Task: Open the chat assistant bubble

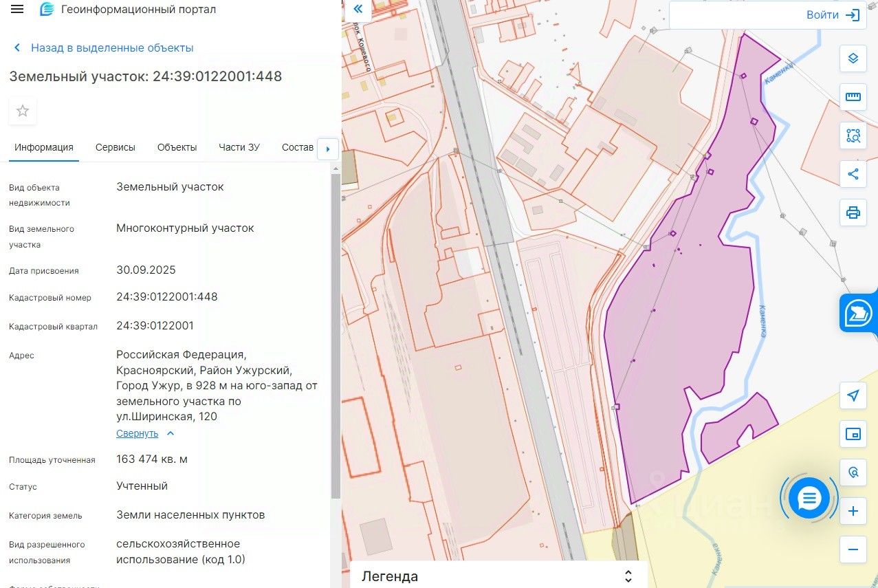Action: tap(809, 498)
